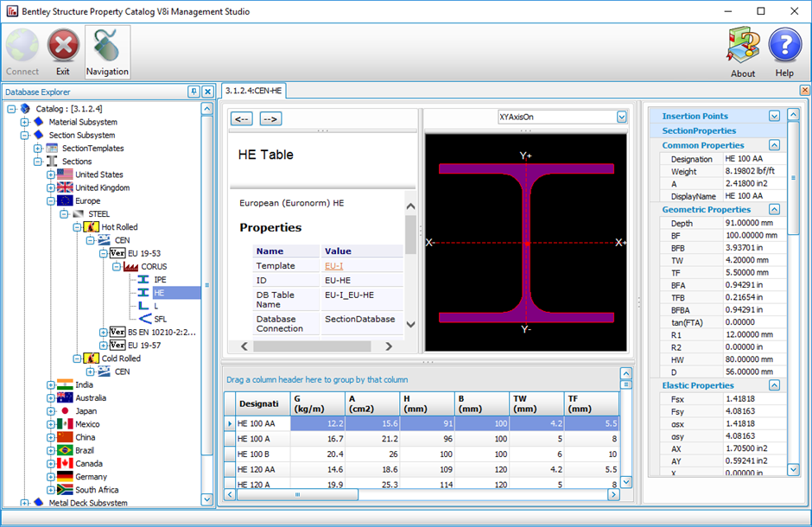The width and height of the screenshot is (812, 527).
Task: Collapse the Section Subsystem node
Action: click(x=24, y=135)
